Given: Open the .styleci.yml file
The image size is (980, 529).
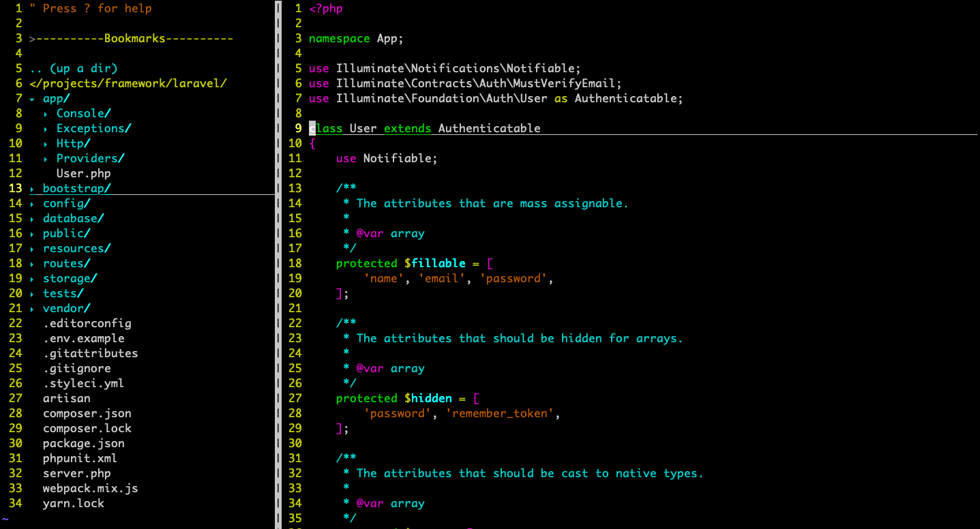Looking at the screenshot, I should pos(84,383).
